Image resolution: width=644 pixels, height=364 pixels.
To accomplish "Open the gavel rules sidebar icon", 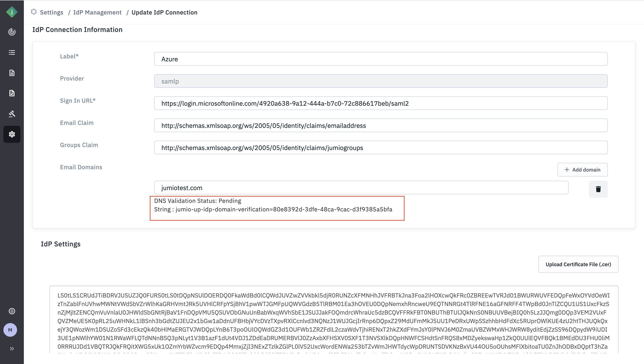I will click(12, 114).
